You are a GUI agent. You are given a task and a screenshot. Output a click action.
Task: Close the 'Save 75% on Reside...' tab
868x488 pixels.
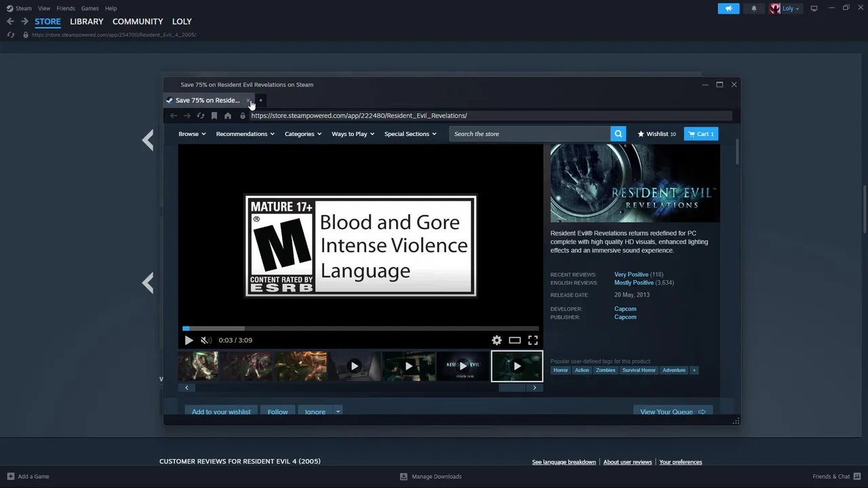[x=248, y=100]
